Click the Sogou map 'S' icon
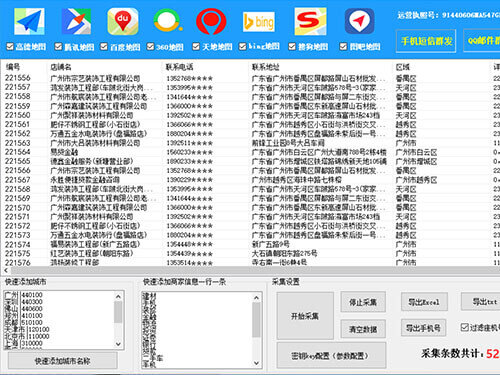This screenshot has height=375, width=500. coord(310,22)
